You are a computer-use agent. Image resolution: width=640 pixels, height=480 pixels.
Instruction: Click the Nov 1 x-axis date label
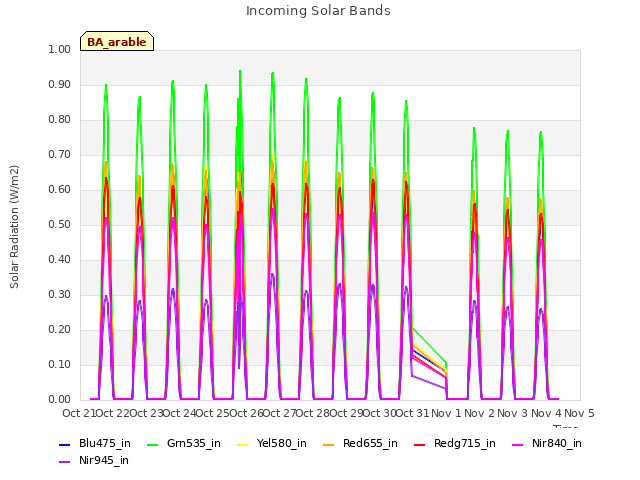(446, 413)
